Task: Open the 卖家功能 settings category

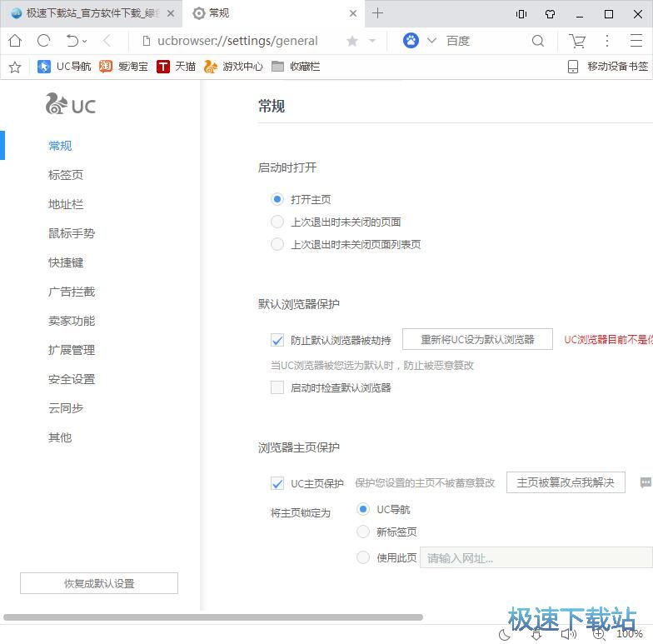Action: [x=72, y=321]
